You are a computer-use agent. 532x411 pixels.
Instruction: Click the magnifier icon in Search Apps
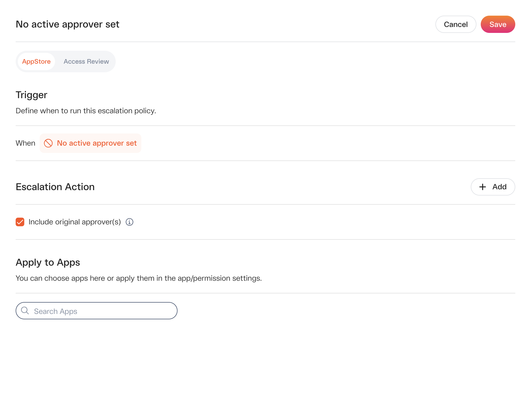point(25,311)
